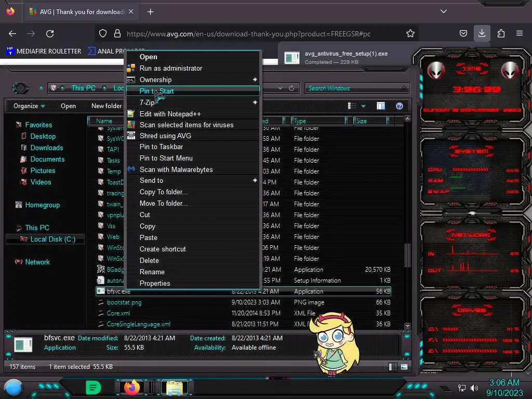
Task: Open File Explorer taskbar icon
Action: [175, 388]
